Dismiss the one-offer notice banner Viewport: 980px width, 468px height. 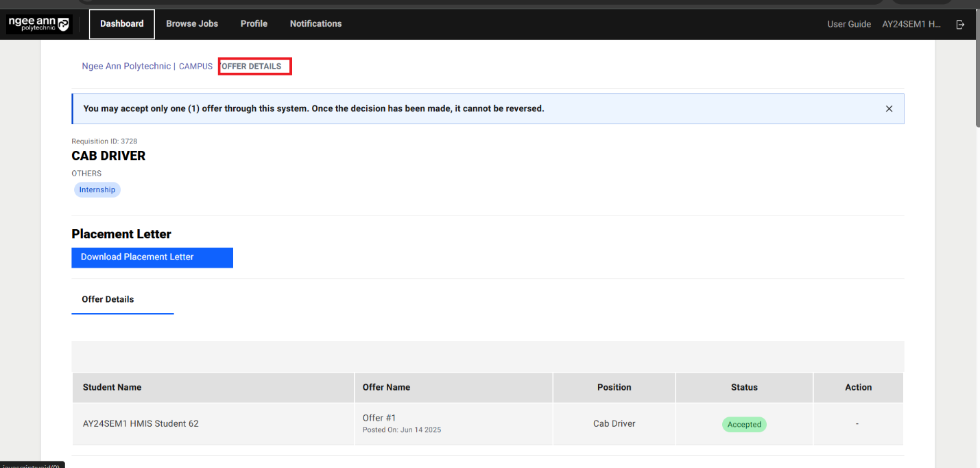tap(889, 108)
